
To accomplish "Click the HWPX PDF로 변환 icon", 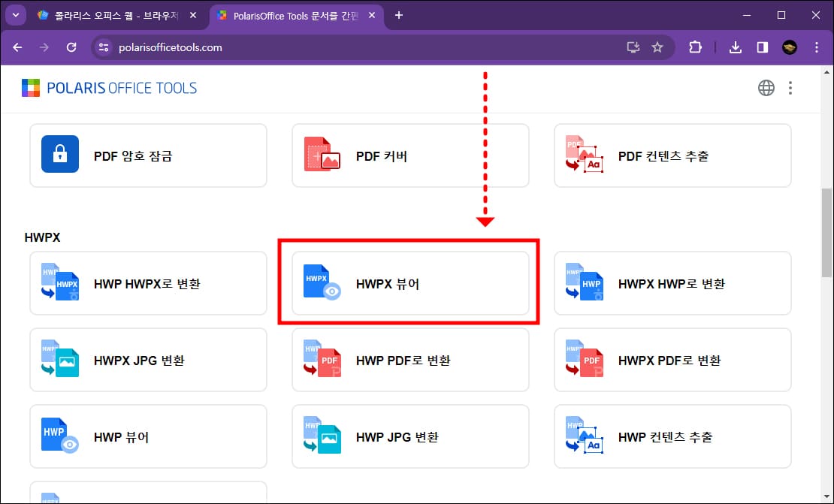I will point(584,358).
